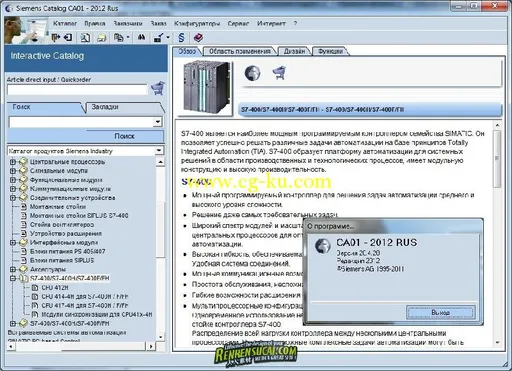Open the red book help icon
The height and width of the screenshot is (371, 512).
pyautogui.click(x=198, y=37)
